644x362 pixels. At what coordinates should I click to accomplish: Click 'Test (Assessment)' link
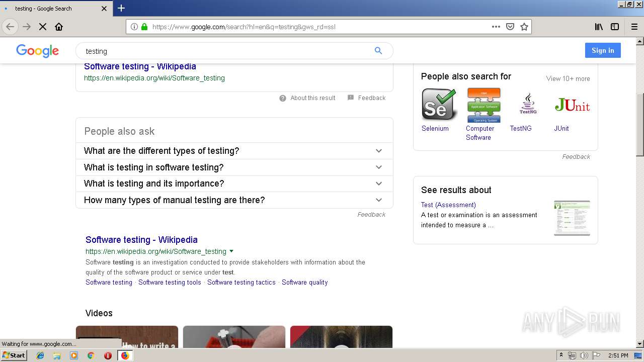point(448,205)
